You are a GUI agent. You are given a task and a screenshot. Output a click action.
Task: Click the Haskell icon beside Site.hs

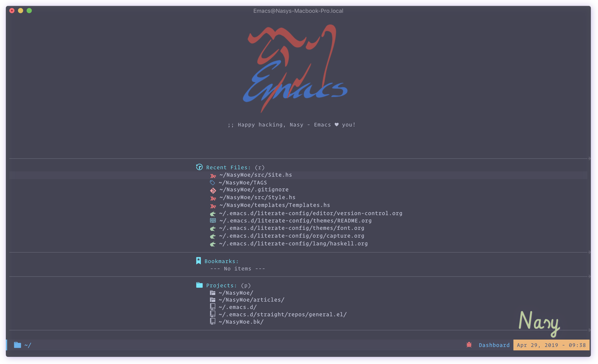pos(213,176)
